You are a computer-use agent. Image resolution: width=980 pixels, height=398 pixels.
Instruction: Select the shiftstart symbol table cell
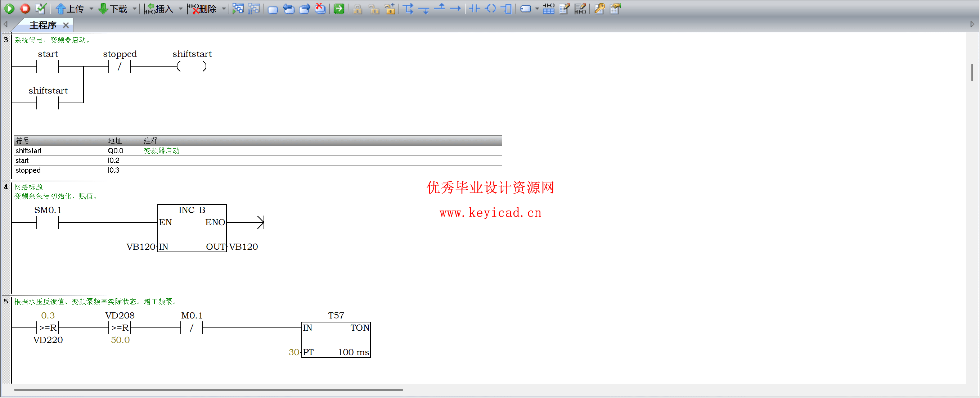pyautogui.click(x=60, y=151)
